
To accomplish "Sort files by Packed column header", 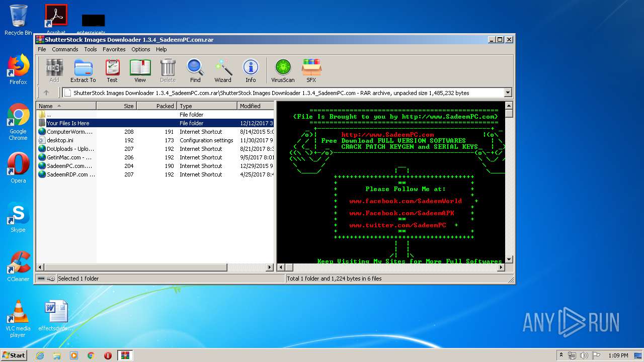I will pyautogui.click(x=156, y=106).
